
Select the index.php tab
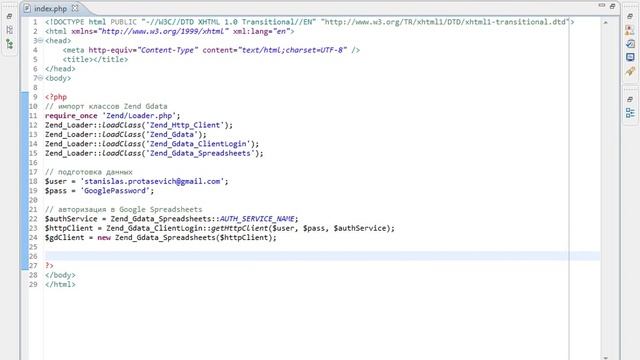pyautogui.click(x=50, y=8)
